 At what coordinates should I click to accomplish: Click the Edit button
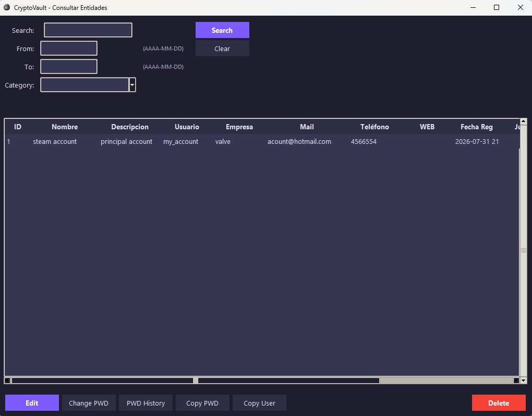pyautogui.click(x=32, y=403)
